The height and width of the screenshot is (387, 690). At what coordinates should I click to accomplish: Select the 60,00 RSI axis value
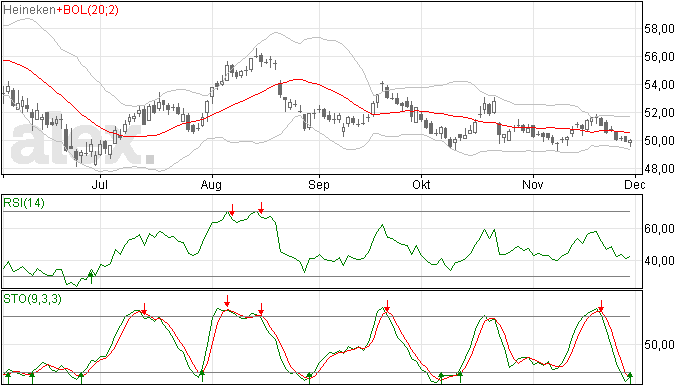[659, 229]
